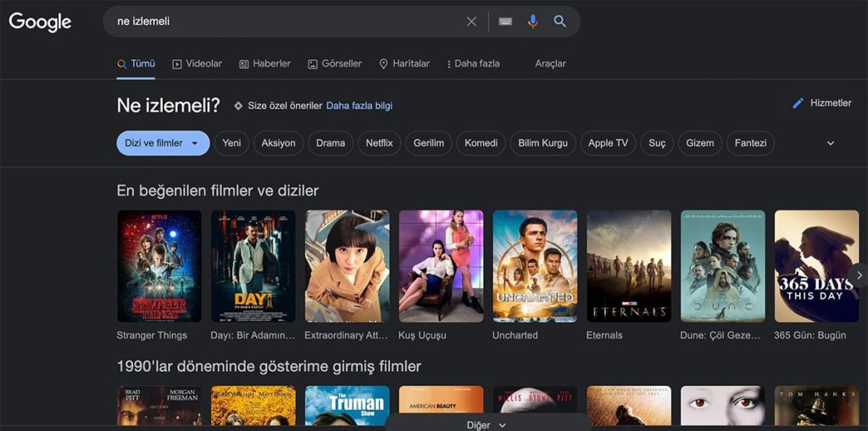Click the '365 Gün: Bugün' title text
The height and width of the screenshot is (431, 868).
[810, 335]
